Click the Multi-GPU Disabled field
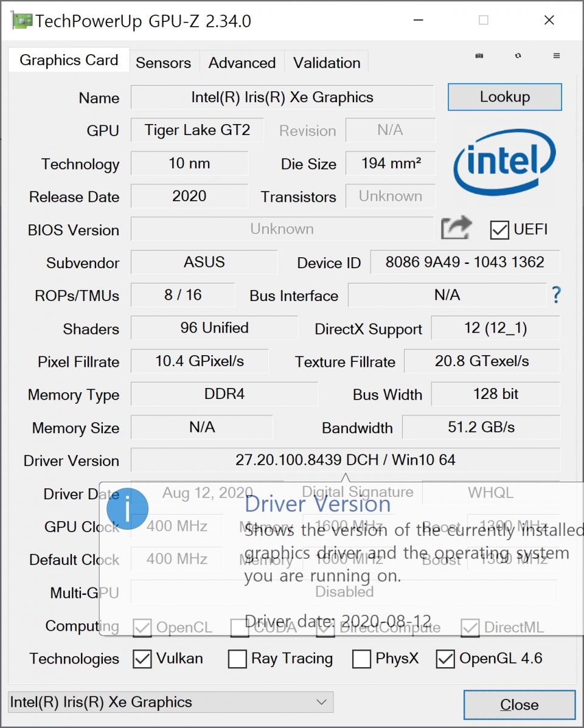The image size is (584, 728). pos(344,592)
